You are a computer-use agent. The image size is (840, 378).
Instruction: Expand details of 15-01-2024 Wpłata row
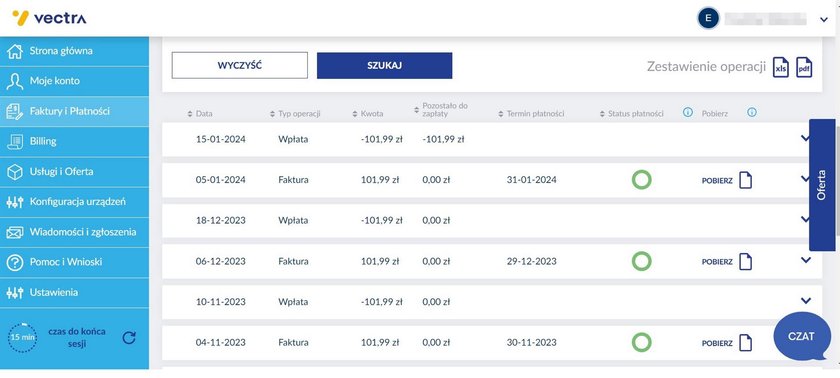pyautogui.click(x=804, y=138)
